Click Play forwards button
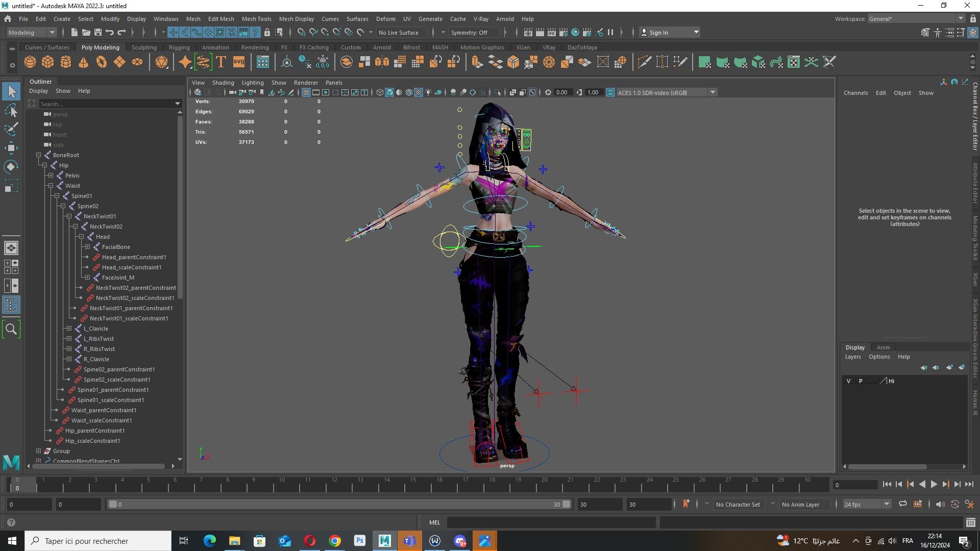This screenshot has height=551, width=980. point(934,485)
